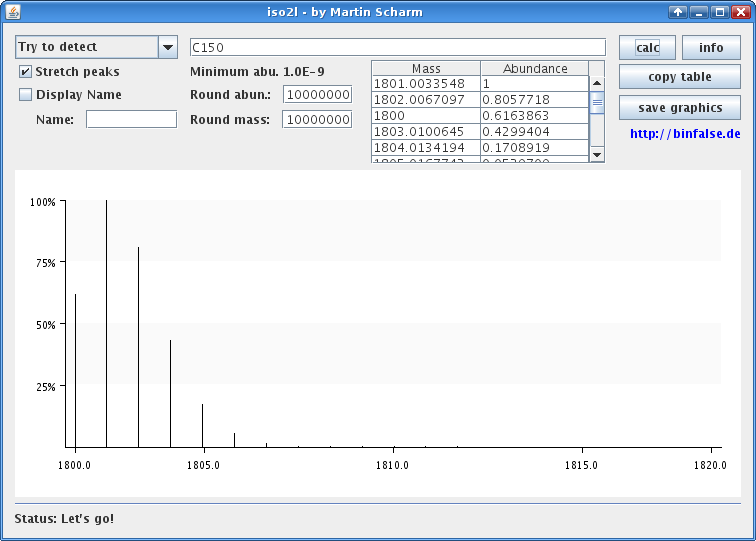Click the table scrollbar thumb
Viewport: 756px width, 541px height.
click(x=597, y=102)
